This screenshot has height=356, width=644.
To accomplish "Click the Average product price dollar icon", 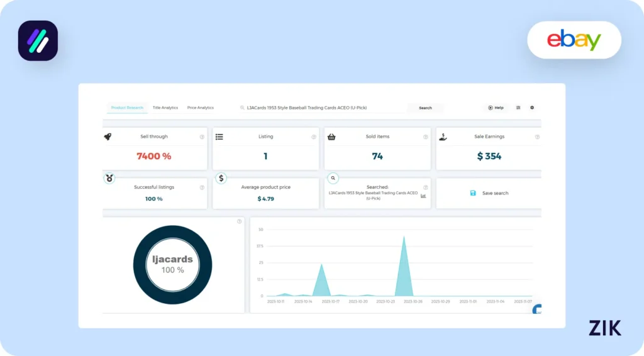I will (221, 178).
